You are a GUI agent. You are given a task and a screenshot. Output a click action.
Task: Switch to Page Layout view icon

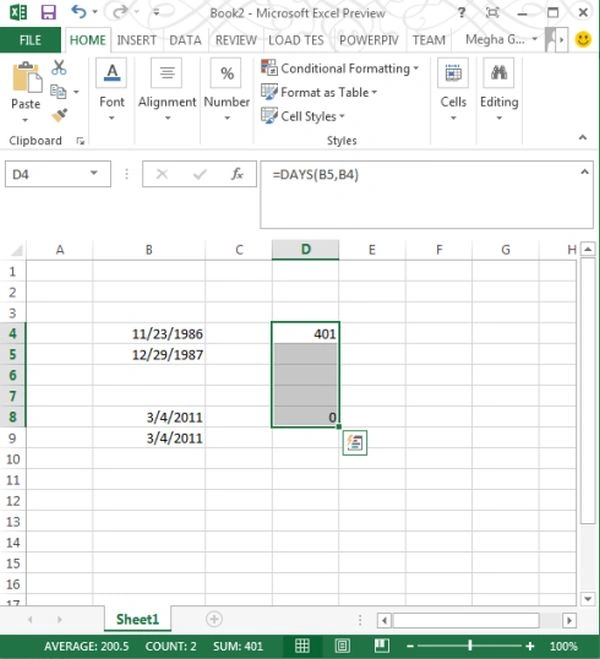[x=342, y=646]
